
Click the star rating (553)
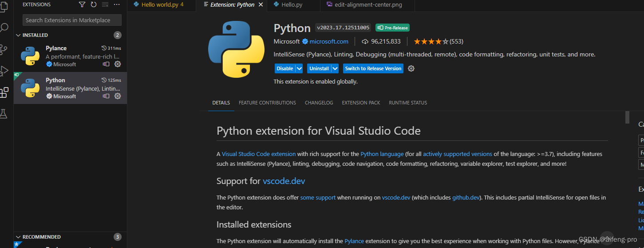(439, 41)
